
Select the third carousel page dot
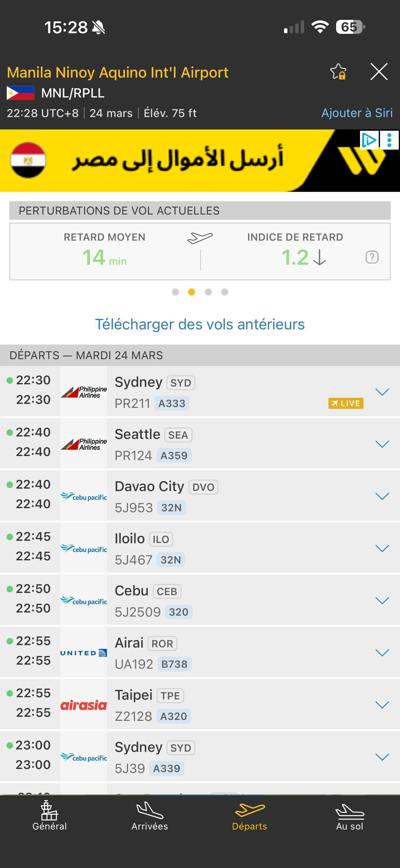pyautogui.click(x=208, y=292)
